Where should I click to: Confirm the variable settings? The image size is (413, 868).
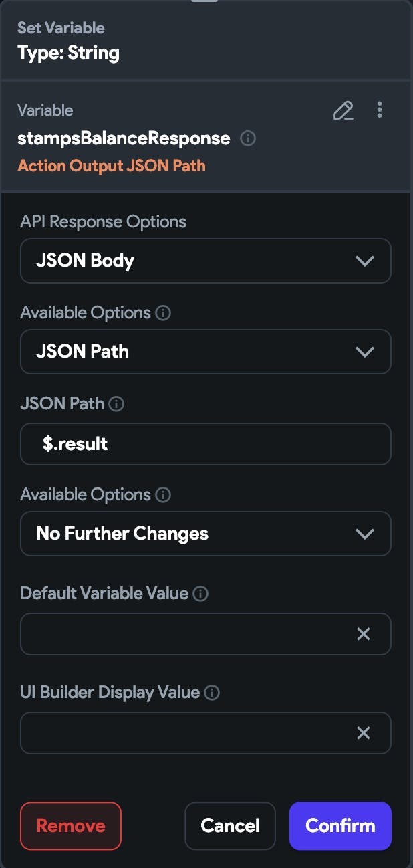tap(340, 826)
